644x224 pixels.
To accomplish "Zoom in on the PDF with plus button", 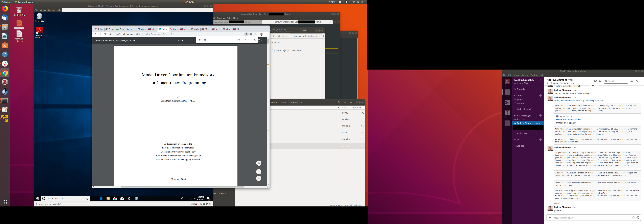I will (259, 172).
